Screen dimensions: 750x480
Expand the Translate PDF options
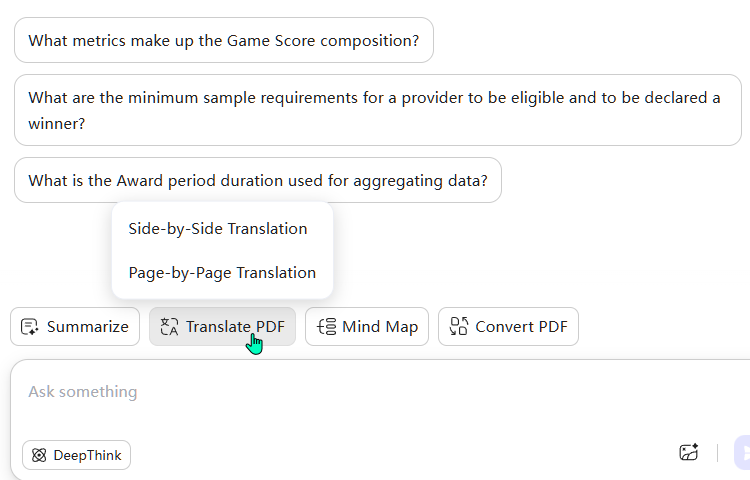click(222, 327)
